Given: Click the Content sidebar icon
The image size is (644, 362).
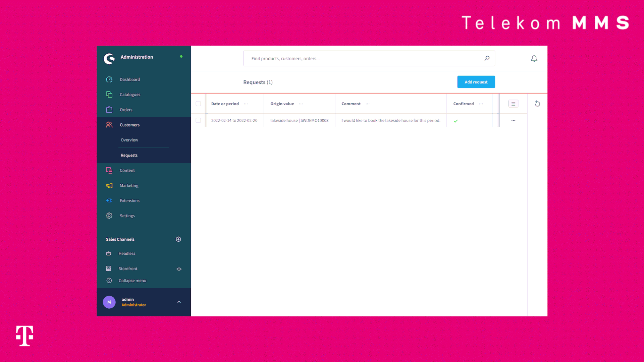Looking at the screenshot, I should coord(109,170).
